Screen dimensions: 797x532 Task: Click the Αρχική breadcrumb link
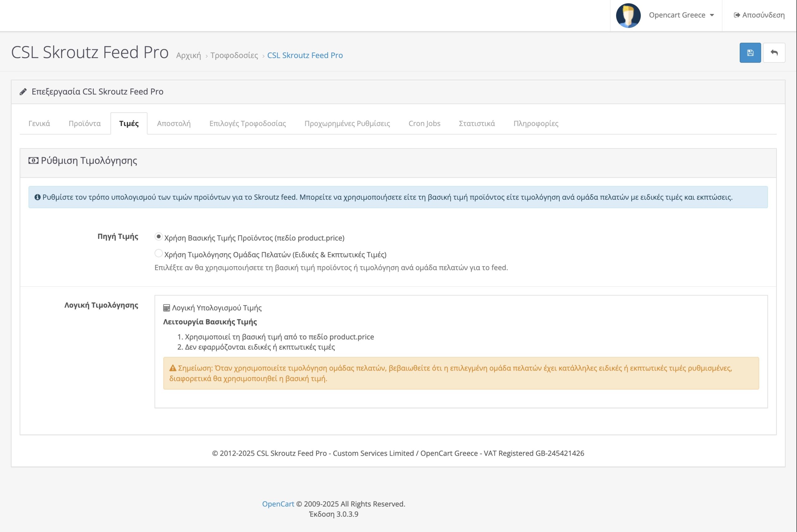tap(189, 55)
